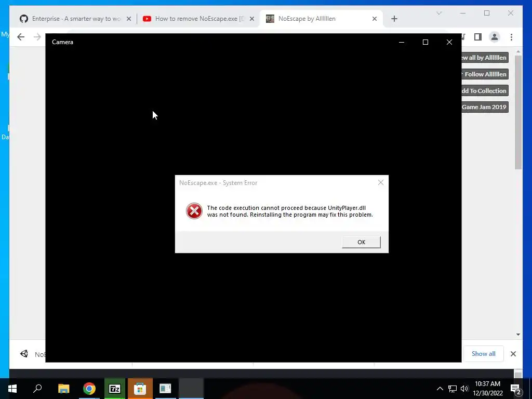This screenshot has height=399, width=532.
Task: Click OK in the System Error dialog
Action: [x=361, y=242]
